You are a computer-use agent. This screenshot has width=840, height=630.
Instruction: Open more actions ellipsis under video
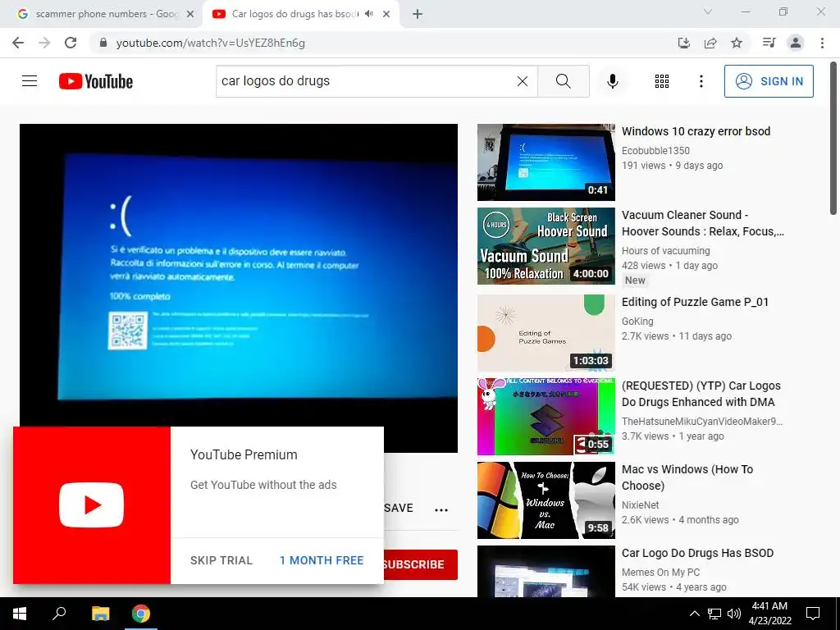(441, 510)
